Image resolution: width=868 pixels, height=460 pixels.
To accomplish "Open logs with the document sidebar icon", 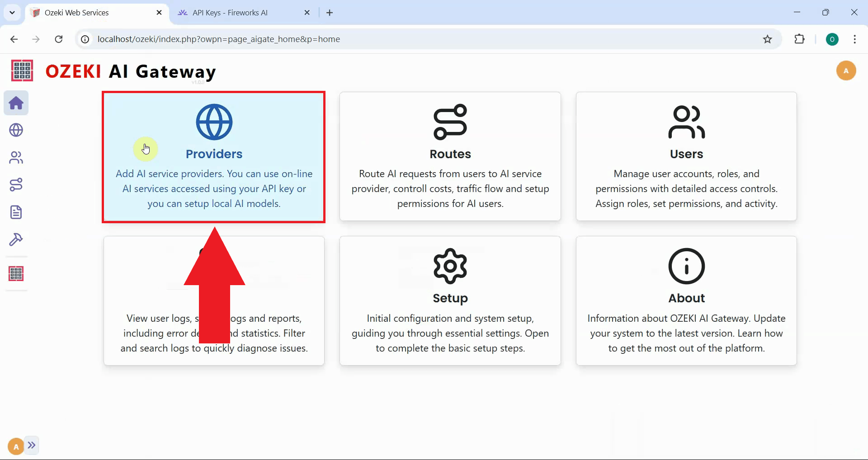I will point(16,212).
